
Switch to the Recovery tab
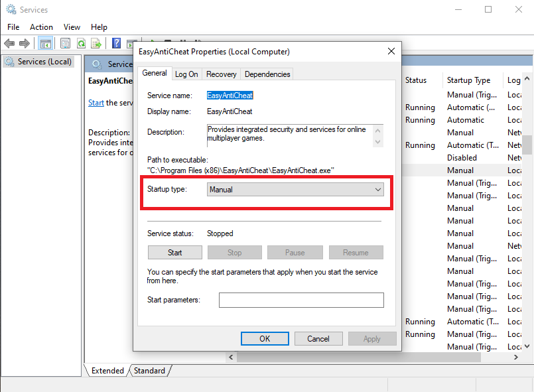pos(222,74)
